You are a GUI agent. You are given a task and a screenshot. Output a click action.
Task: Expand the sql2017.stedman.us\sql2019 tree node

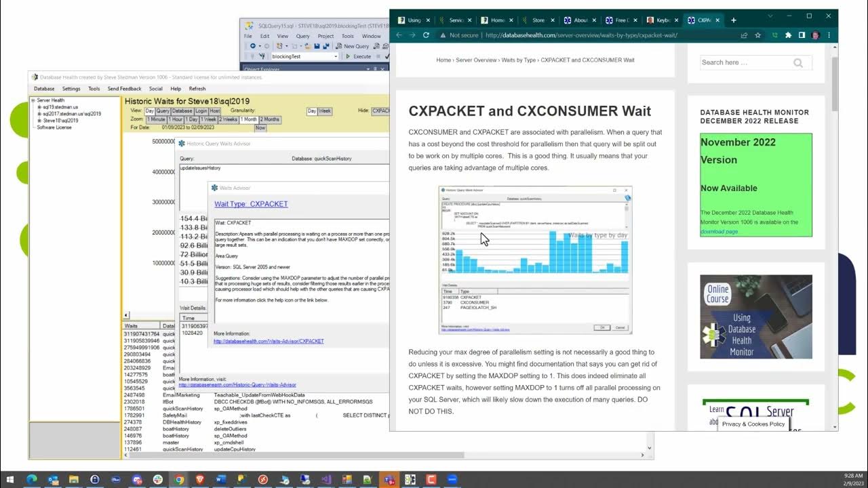click(39, 114)
